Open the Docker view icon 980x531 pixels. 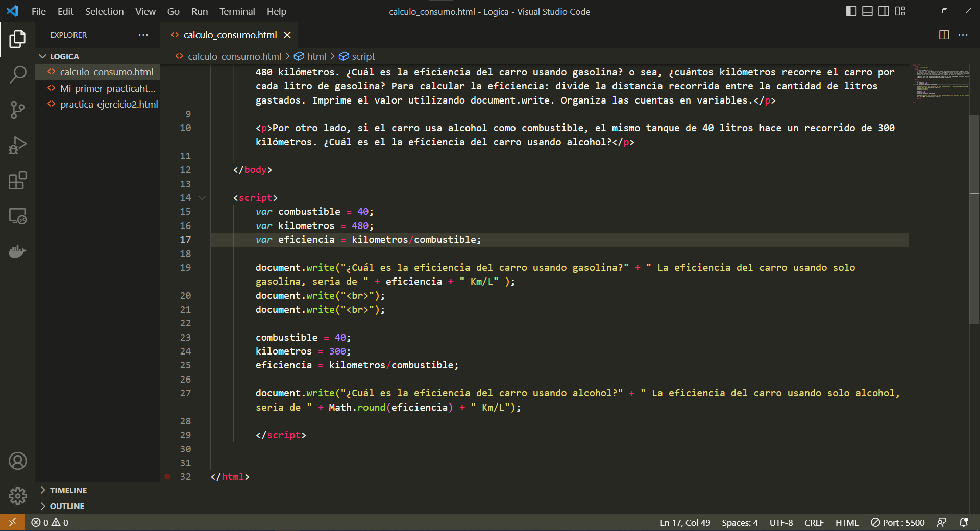point(17,251)
